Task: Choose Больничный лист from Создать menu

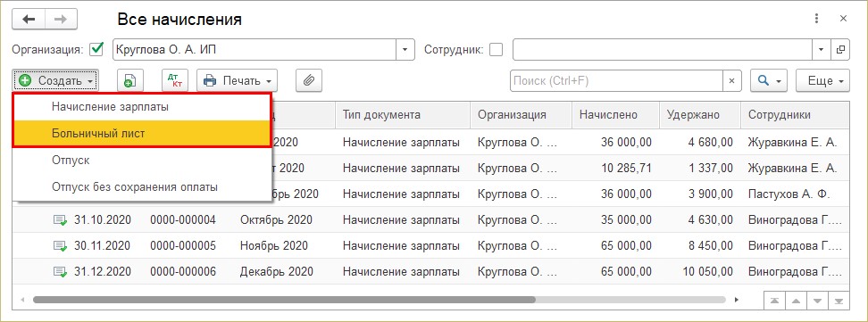Action: [142, 133]
